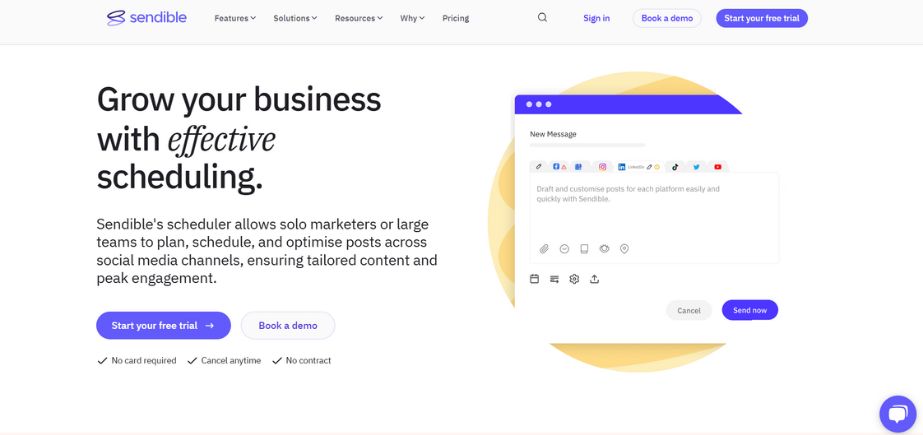Click the gear settings icon in composer

coord(575,279)
